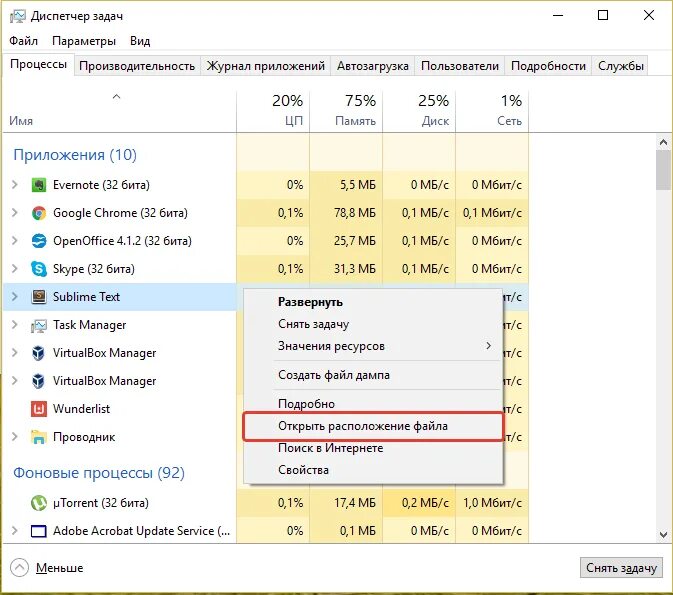Expand the Adobe Acrobat Update Service group
Image resolution: width=673 pixels, height=595 pixels.
[15, 531]
